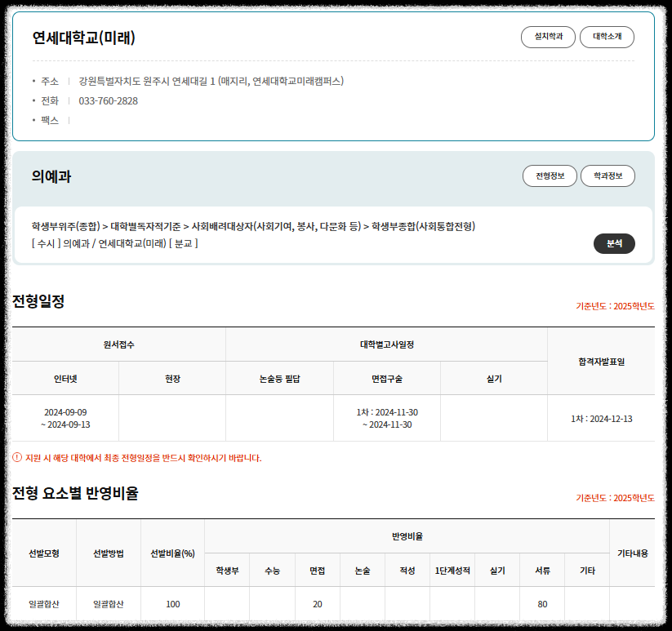Image resolution: width=672 pixels, height=631 pixels.
Task: Click the 1단계성적 sub-header
Action: [x=452, y=571]
